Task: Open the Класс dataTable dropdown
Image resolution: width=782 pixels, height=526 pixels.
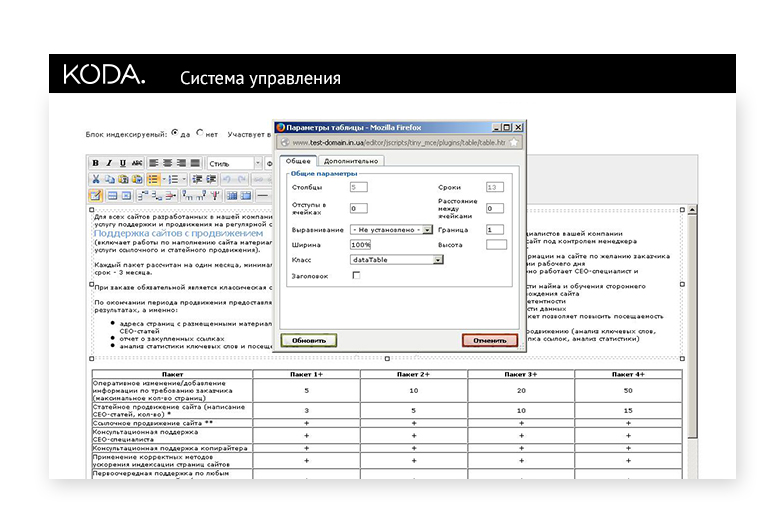Action: coord(396,260)
